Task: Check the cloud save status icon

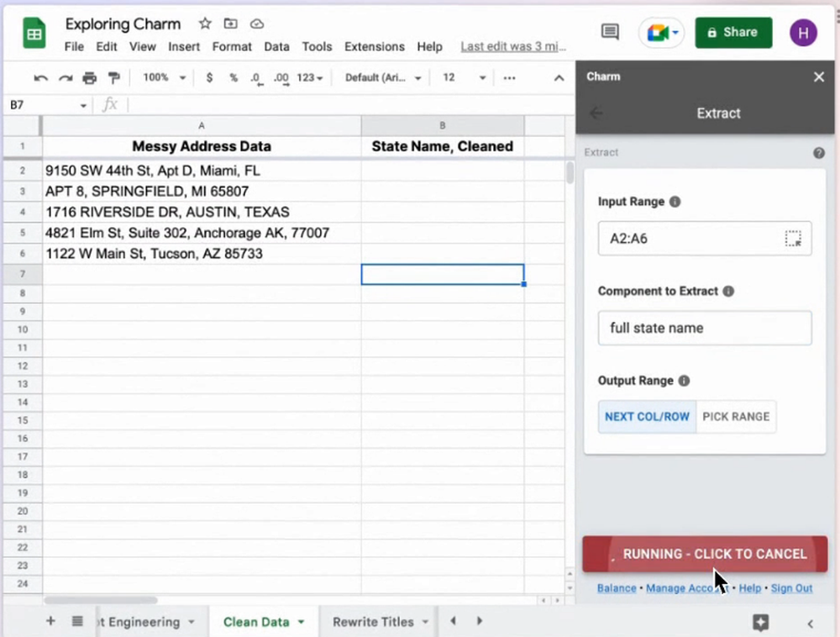Action: pyautogui.click(x=257, y=24)
